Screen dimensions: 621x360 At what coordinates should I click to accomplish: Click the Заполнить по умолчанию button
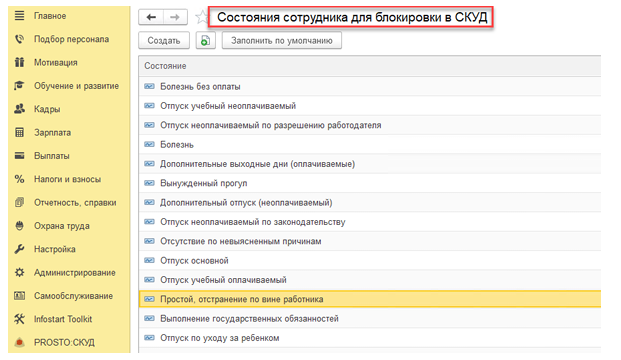tap(282, 40)
